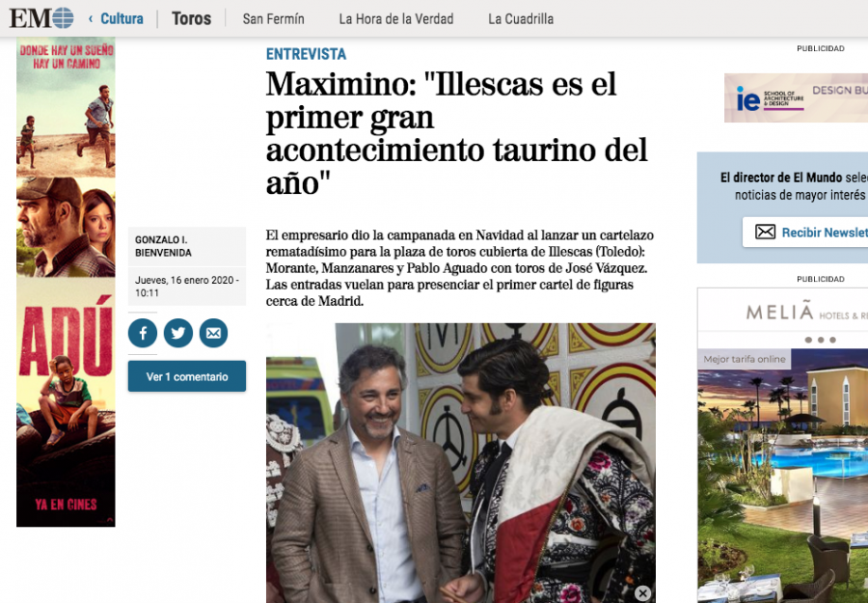
Task: Go back via Cultura chevron arrow
Action: pos(91,19)
